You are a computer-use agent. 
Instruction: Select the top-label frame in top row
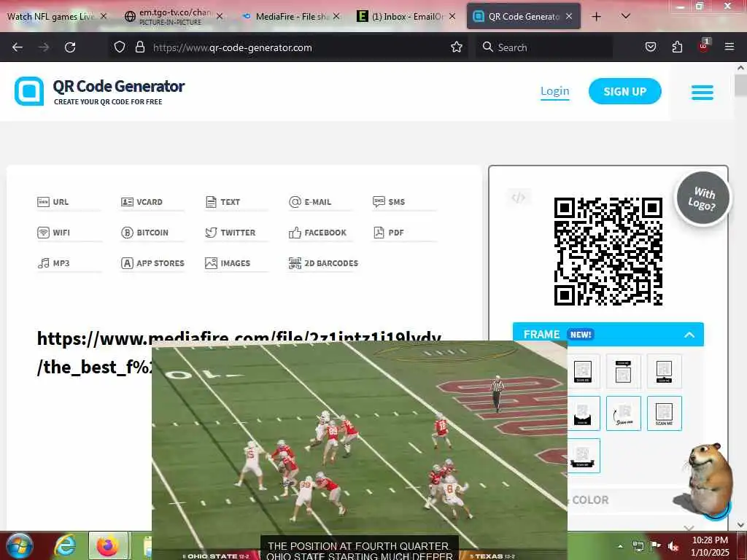623,371
